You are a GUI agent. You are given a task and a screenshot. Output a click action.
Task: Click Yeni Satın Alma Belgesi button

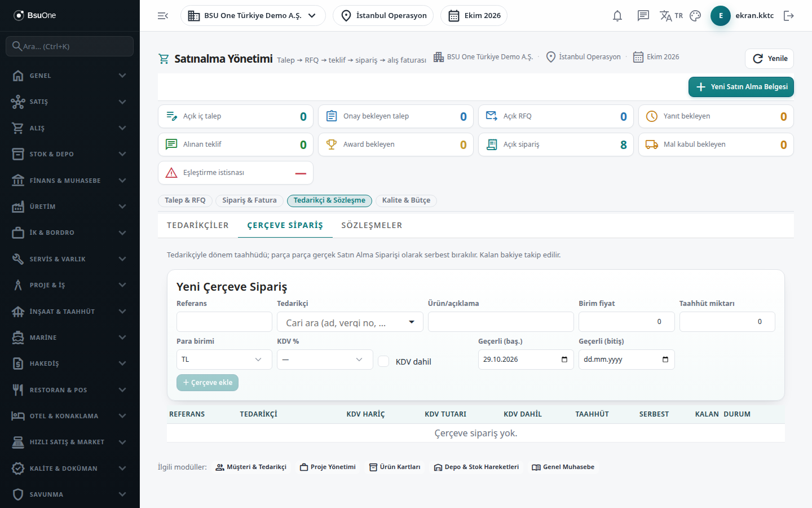point(741,87)
